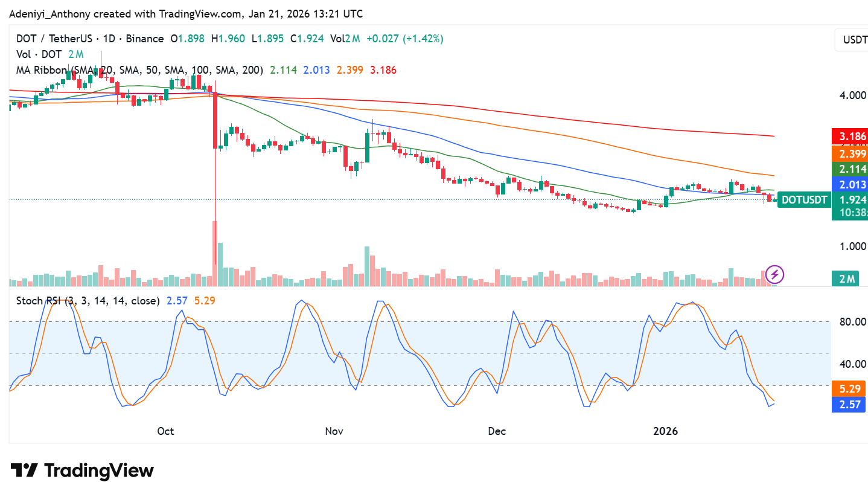The image size is (868, 482).
Task: Click the 2026 label on time axis
Action: pos(666,431)
